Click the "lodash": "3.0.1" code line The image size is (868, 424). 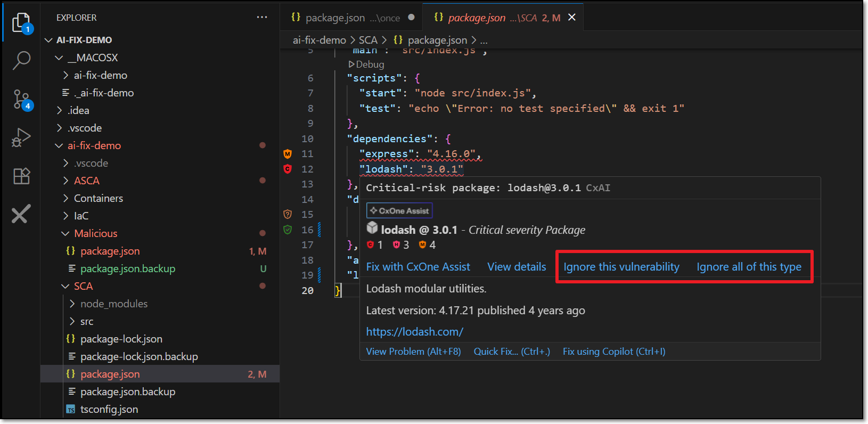click(411, 169)
